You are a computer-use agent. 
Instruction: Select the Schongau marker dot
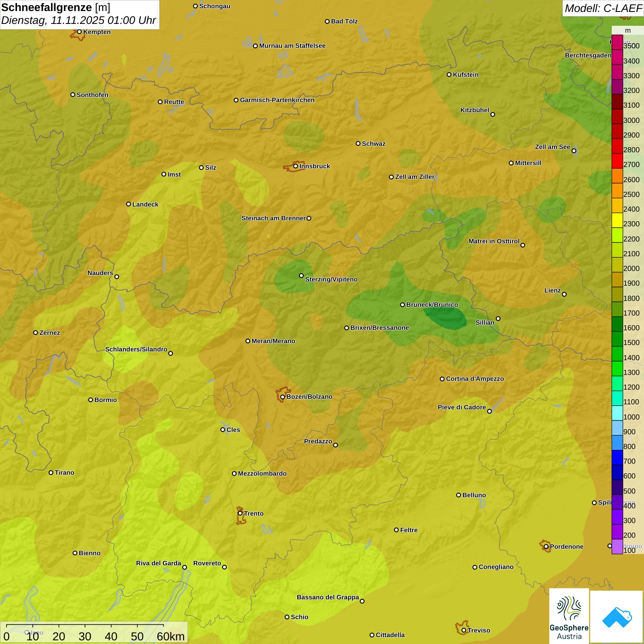click(x=195, y=6)
